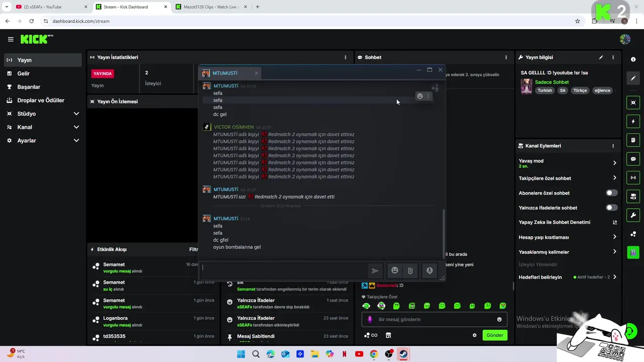Click the info icon in right toolbar
Viewport: 644px width, 362px height.
pos(633,59)
